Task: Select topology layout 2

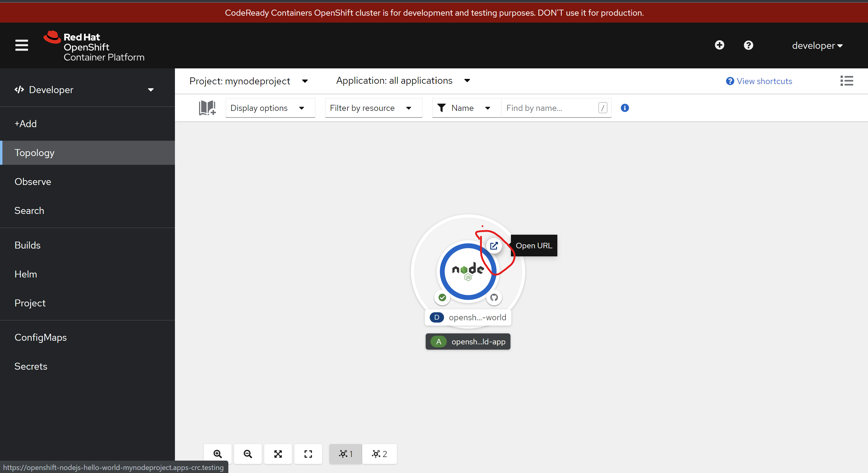Action: pyautogui.click(x=379, y=454)
